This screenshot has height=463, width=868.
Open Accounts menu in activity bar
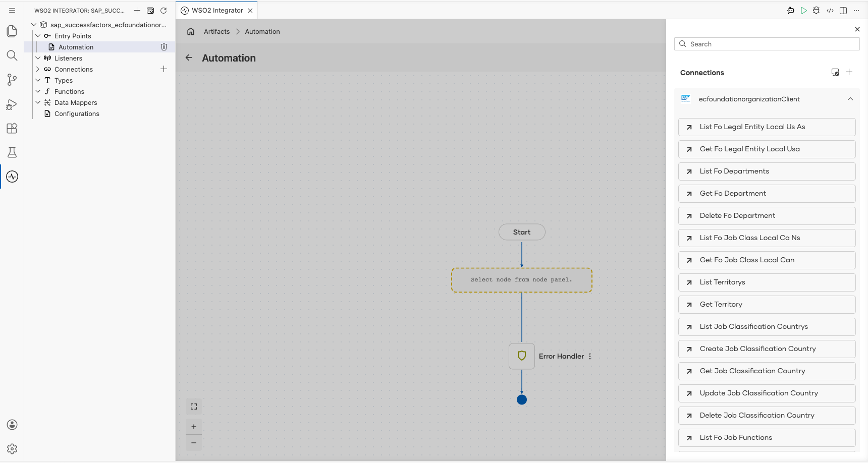pyautogui.click(x=12, y=425)
